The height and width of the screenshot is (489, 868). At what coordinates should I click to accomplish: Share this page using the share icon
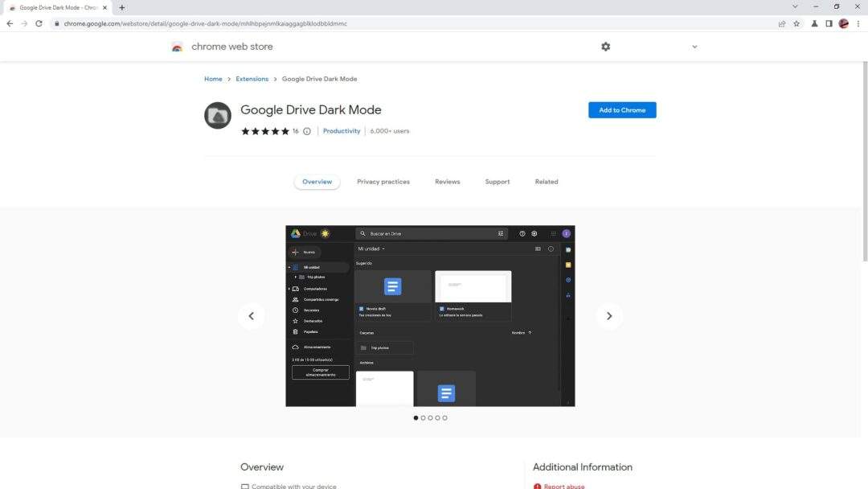[x=782, y=24]
